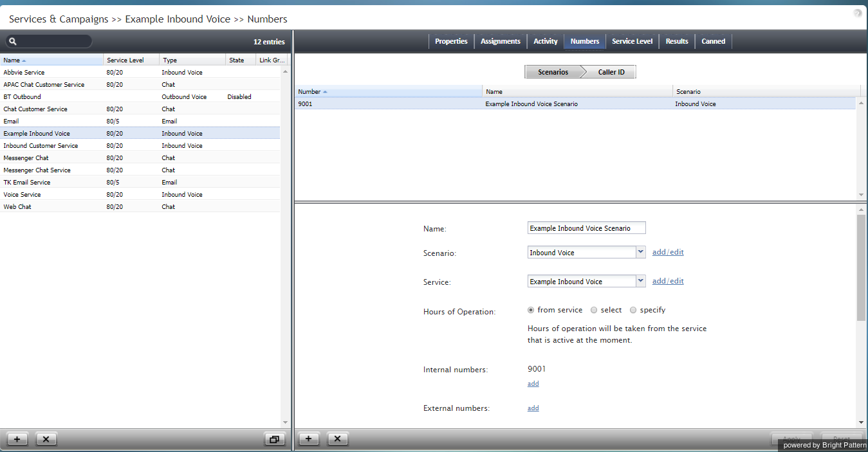Screen dimensions: 868x452
Task: Click add link under Internal numbers
Action: point(533,384)
